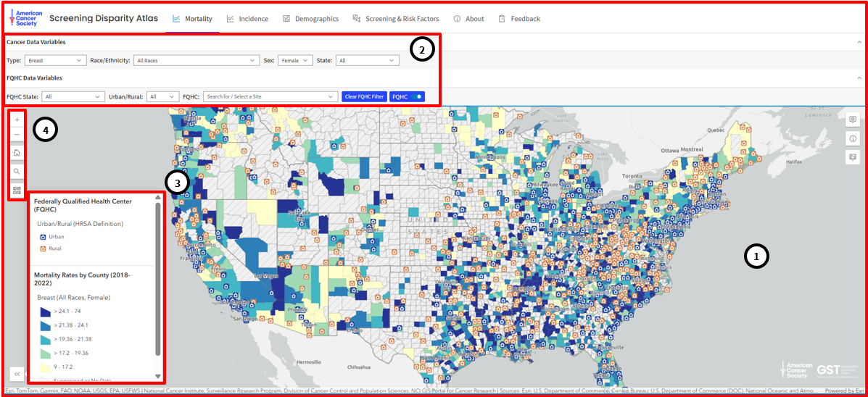Open the Screening & Risk Factors tab
The image size is (868, 397).
[x=396, y=19]
